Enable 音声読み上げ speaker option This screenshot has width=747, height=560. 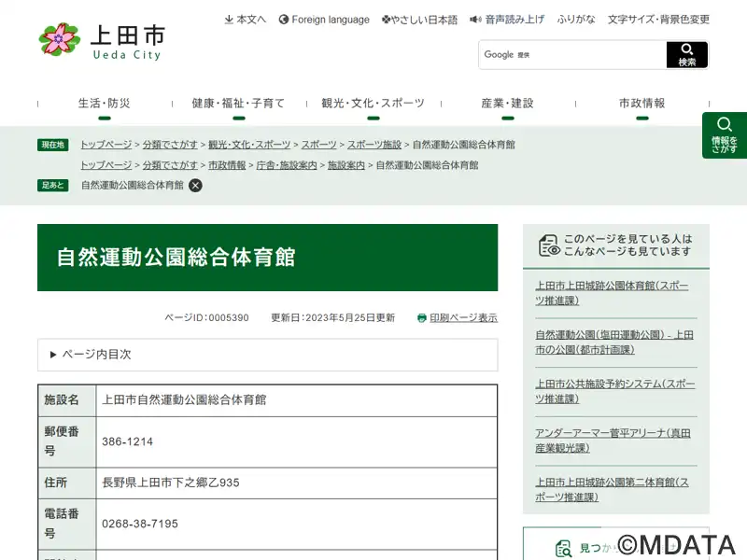(506, 20)
